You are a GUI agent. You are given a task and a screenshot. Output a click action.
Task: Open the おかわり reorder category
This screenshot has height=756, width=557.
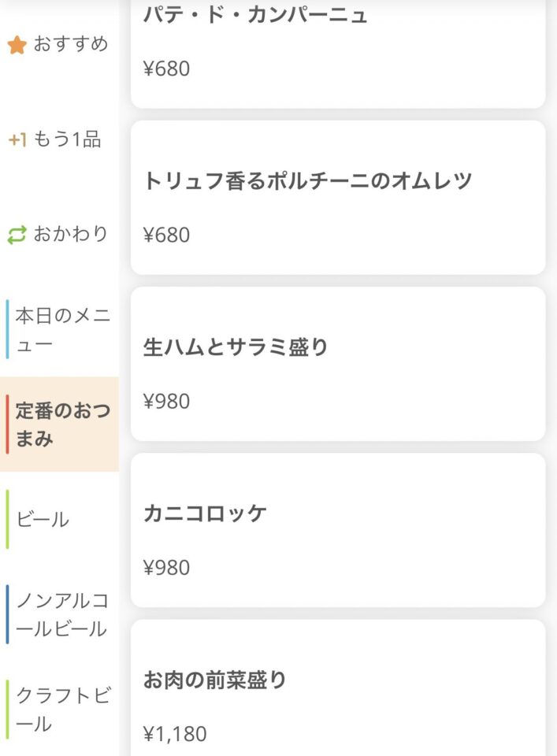pyautogui.click(x=59, y=235)
